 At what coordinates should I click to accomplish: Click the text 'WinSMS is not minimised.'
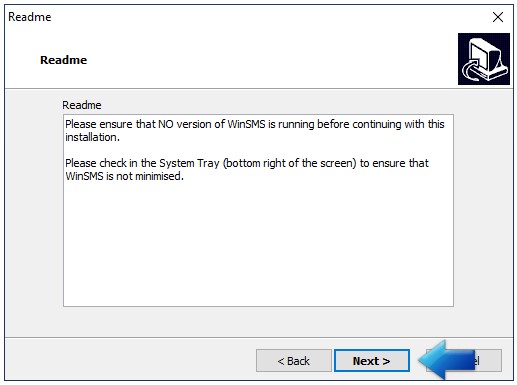click(x=124, y=176)
